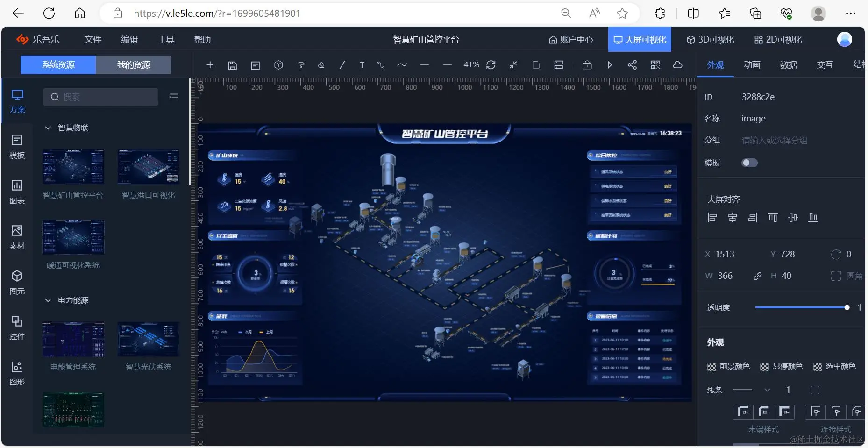Image resolution: width=868 pixels, height=448 pixels.
Task: Click the align left icon under 大屏对齐
Action: (712, 218)
